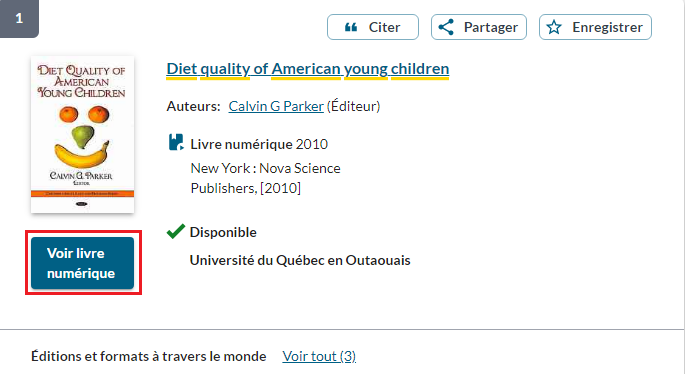This screenshot has width=685, height=374.
Task: Follow the Calvin G Parker author link
Action: click(276, 106)
